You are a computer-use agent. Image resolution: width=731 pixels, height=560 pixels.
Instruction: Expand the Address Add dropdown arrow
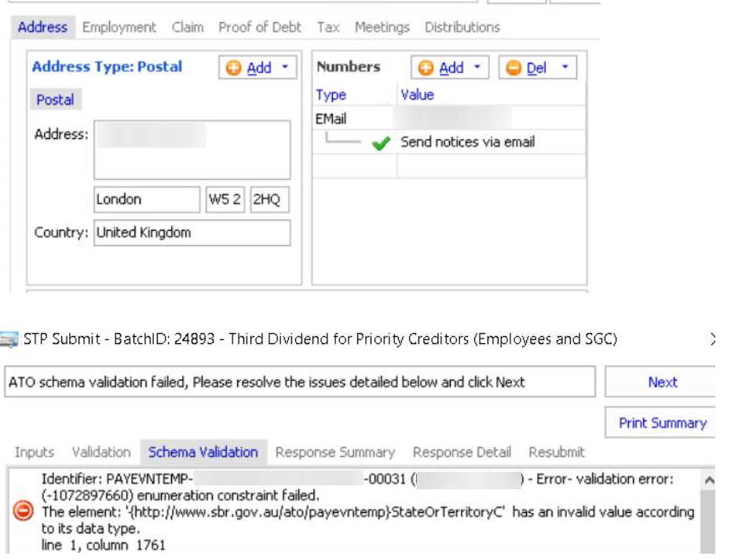pos(284,68)
